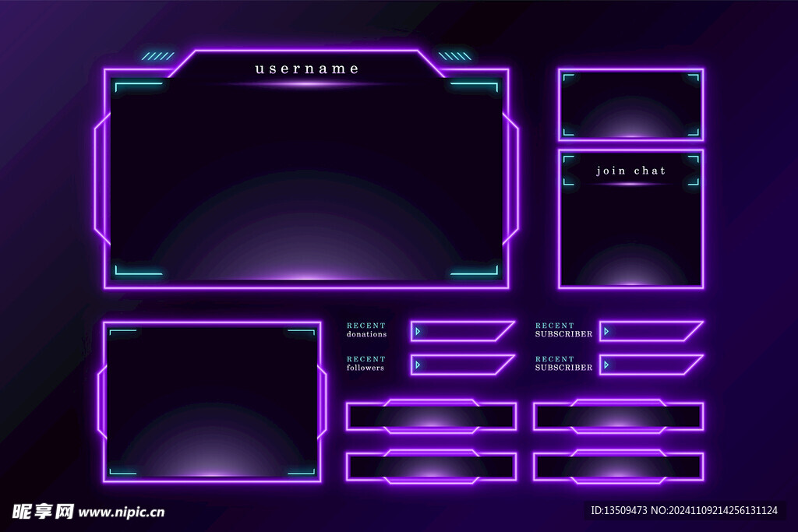Click cyan diagonal stripes left of username header
This screenshot has width=798, height=532.
(x=157, y=56)
